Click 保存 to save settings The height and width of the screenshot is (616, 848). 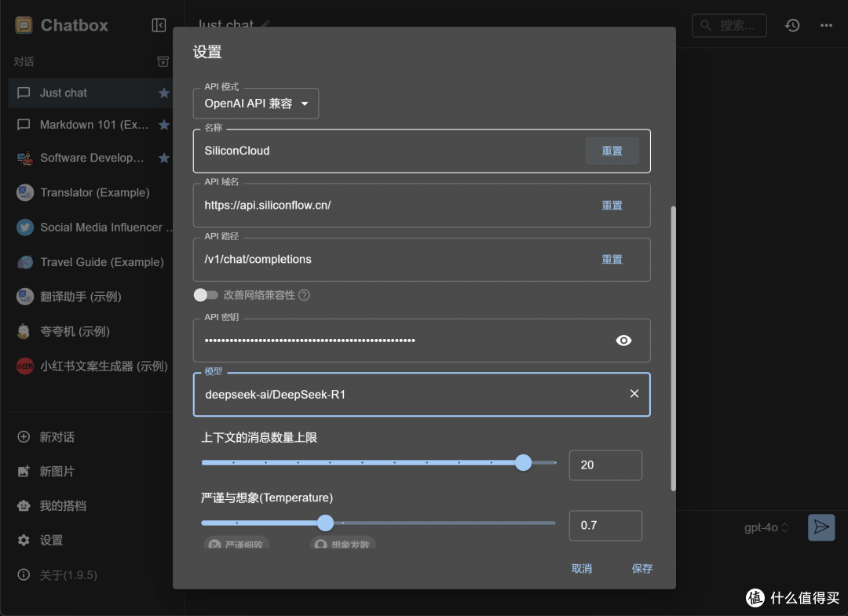click(x=642, y=568)
